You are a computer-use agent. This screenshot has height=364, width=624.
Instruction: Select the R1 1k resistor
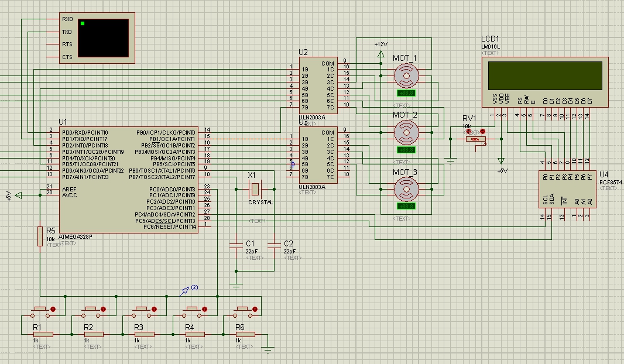click(43, 334)
